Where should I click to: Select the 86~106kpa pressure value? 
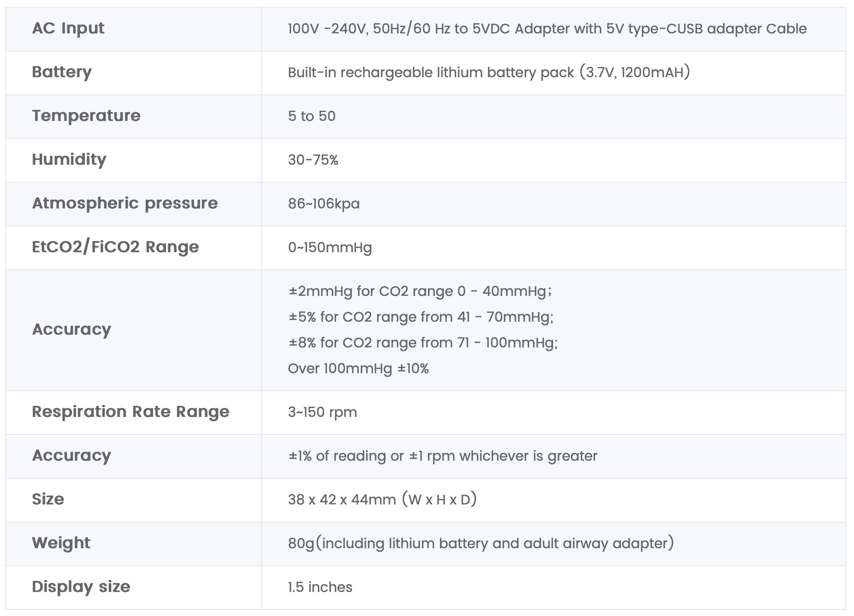(324, 204)
